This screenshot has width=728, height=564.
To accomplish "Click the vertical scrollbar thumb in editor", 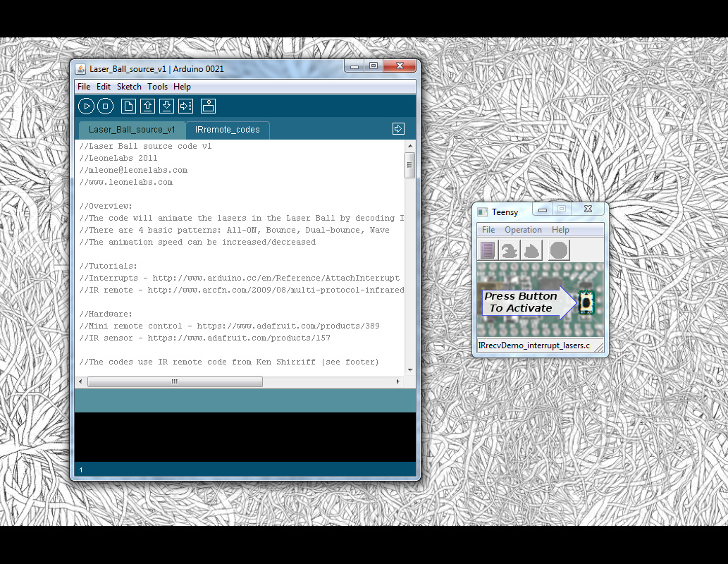I will tap(409, 165).
